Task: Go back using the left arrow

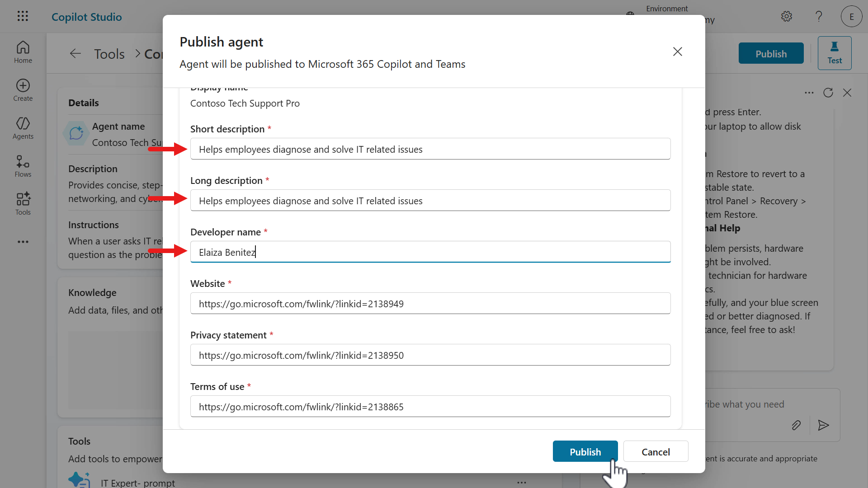Action: tap(75, 54)
